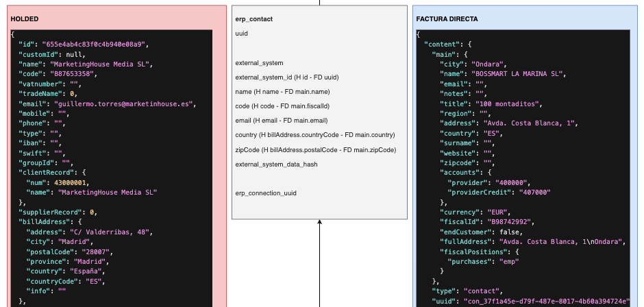Click the HOLDED panel title
Image resolution: width=644 pixels, height=307 pixels.
[25, 19]
